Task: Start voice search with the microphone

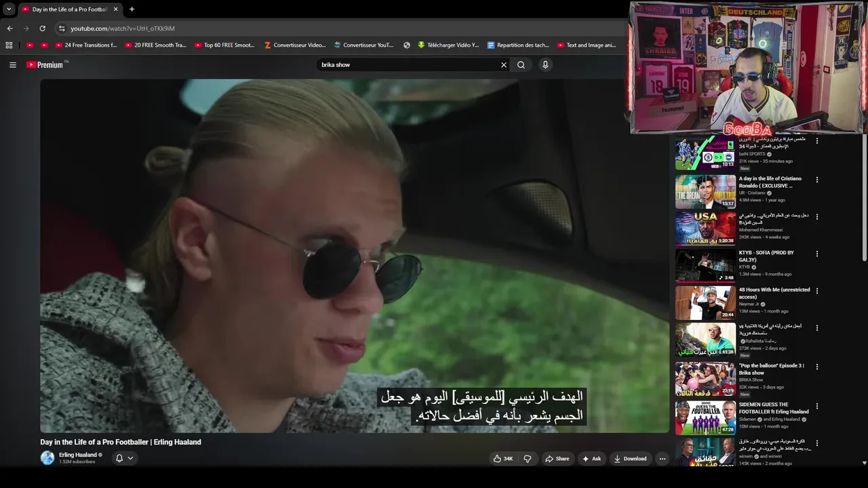Action: 545,65
